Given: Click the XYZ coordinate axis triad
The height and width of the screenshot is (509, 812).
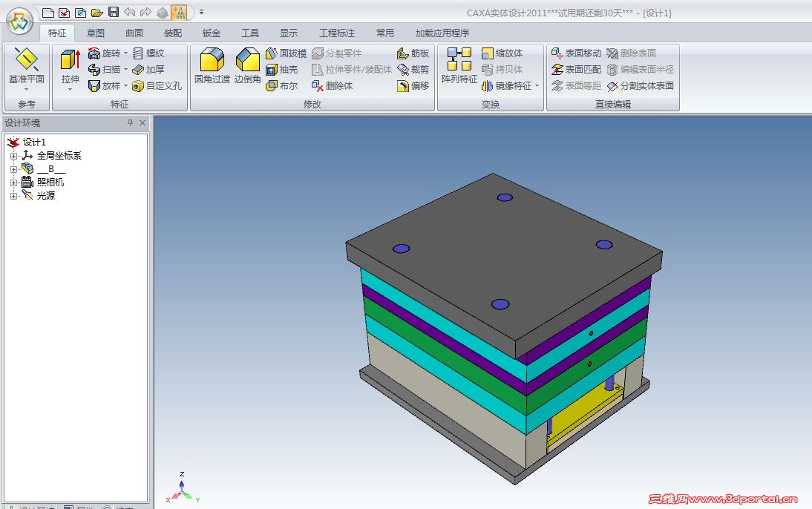Looking at the screenshot, I should (x=183, y=488).
